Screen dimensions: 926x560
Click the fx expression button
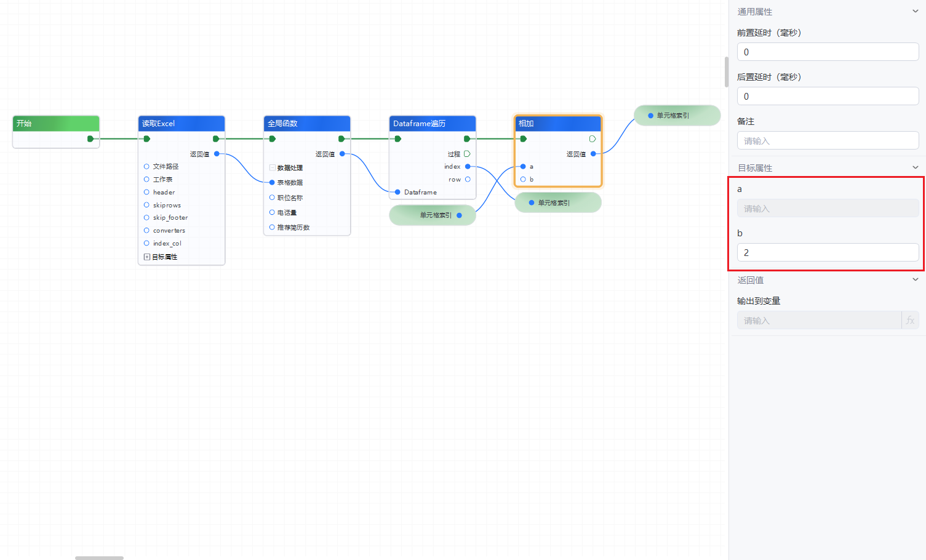pos(910,320)
